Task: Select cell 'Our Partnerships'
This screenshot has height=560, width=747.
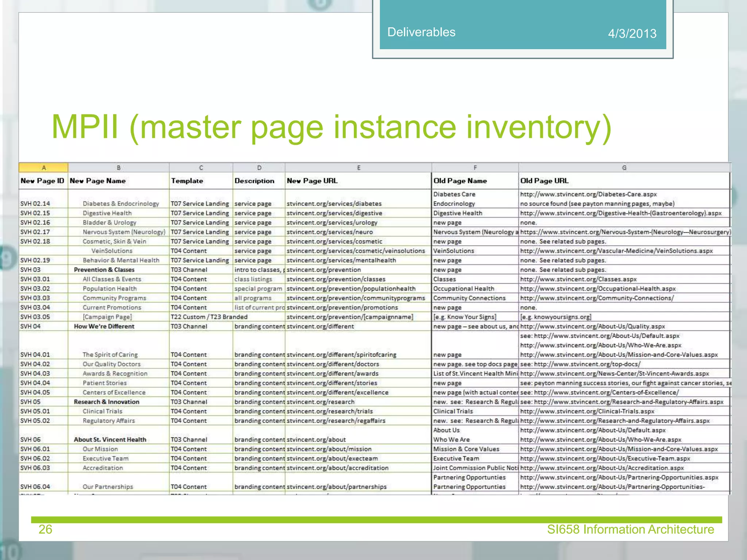Action: tap(119, 482)
